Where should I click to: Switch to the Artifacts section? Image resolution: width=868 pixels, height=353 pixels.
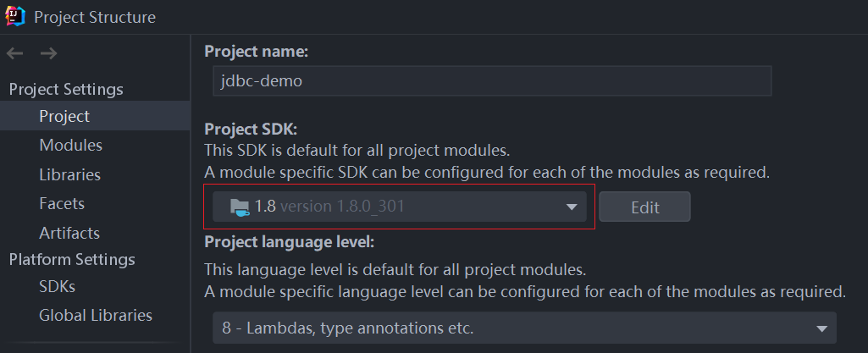pyautogui.click(x=69, y=233)
